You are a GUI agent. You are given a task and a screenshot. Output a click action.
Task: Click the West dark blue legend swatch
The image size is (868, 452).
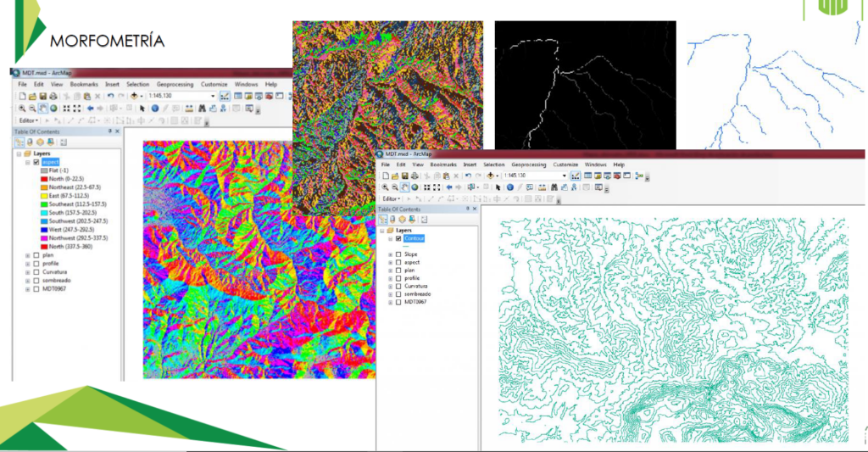pyautogui.click(x=44, y=229)
